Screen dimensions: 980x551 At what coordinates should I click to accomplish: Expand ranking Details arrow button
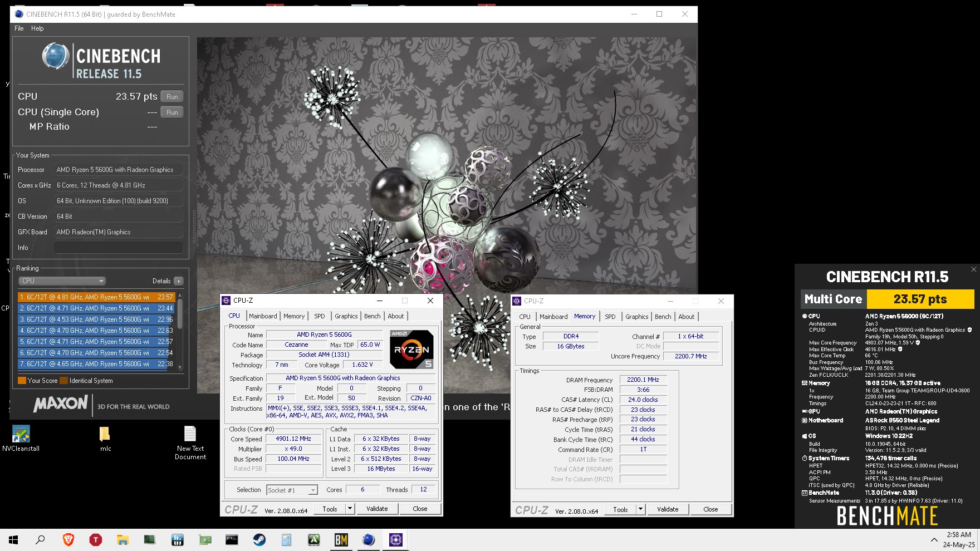(179, 281)
